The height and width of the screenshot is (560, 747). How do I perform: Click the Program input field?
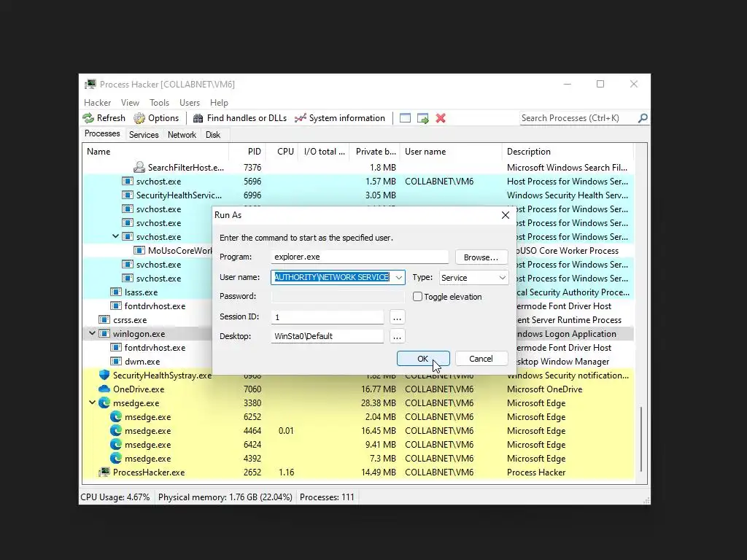pyautogui.click(x=360, y=257)
